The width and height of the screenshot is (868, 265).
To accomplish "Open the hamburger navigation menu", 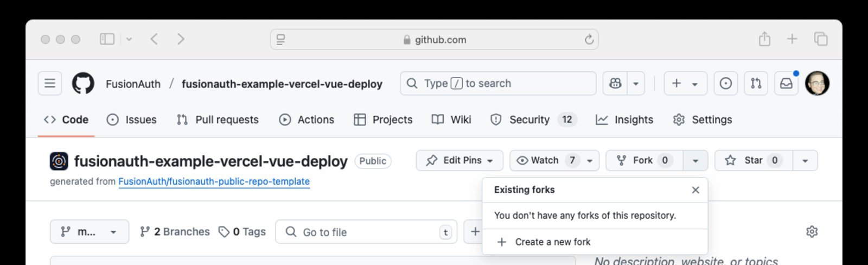I will pos(50,84).
